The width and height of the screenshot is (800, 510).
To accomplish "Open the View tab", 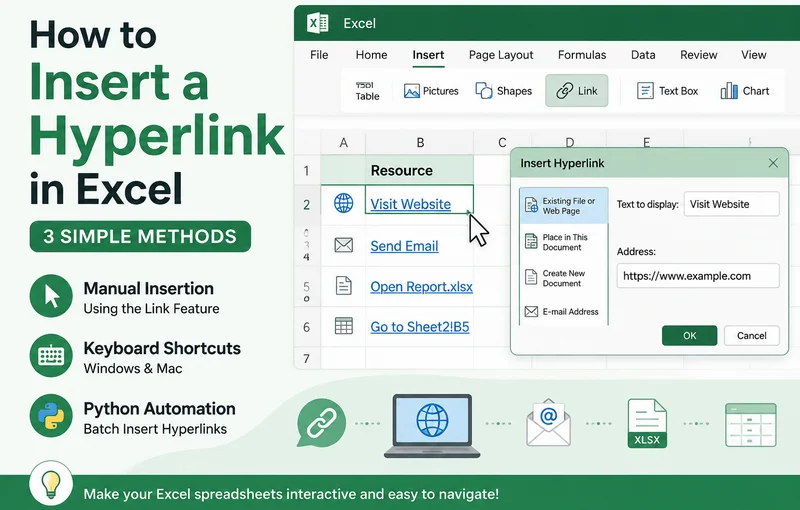I will point(754,55).
